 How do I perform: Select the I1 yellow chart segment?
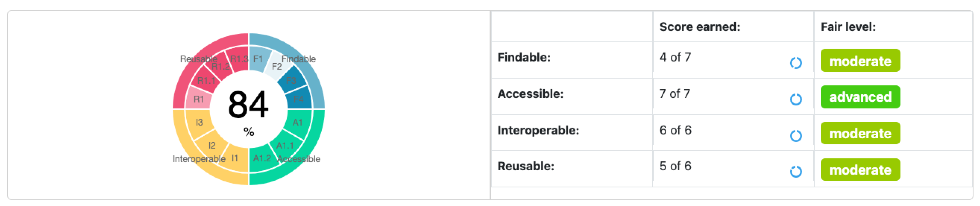pos(235,158)
